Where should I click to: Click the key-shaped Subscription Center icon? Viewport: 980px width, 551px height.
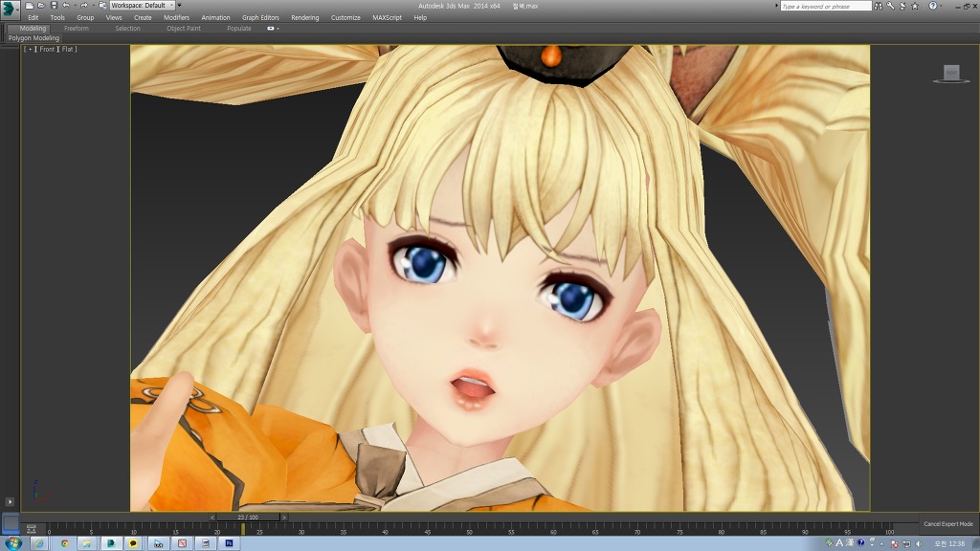click(x=890, y=6)
